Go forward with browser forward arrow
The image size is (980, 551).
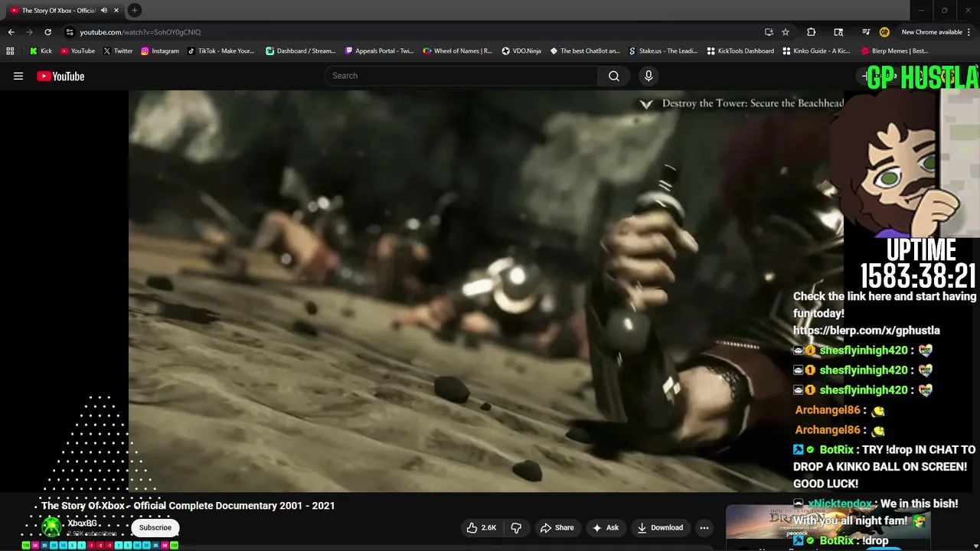tap(29, 32)
